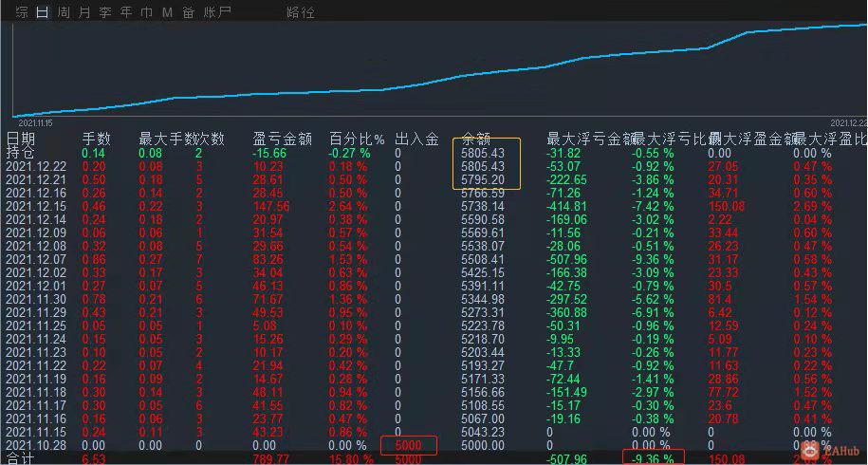Select the 年 yearly tab
868x465 pixels.
[126, 12]
